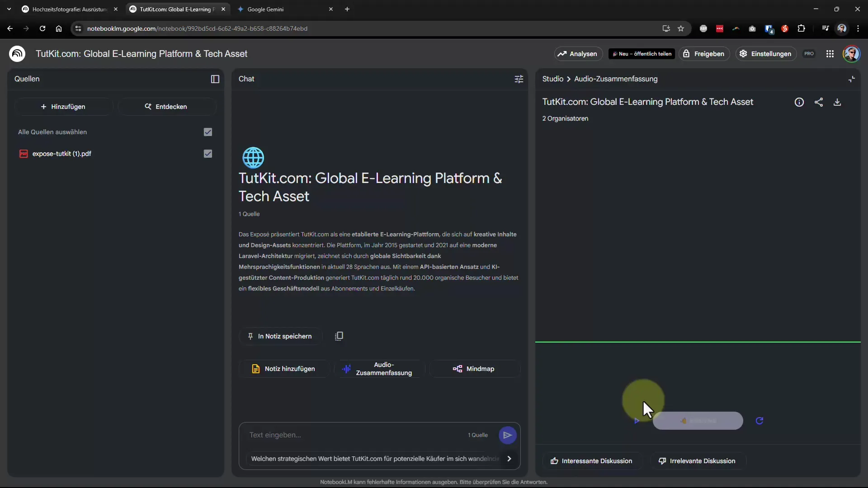The height and width of the screenshot is (488, 868).
Task: Click the notebook title in header
Action: [x=142, y=54]
